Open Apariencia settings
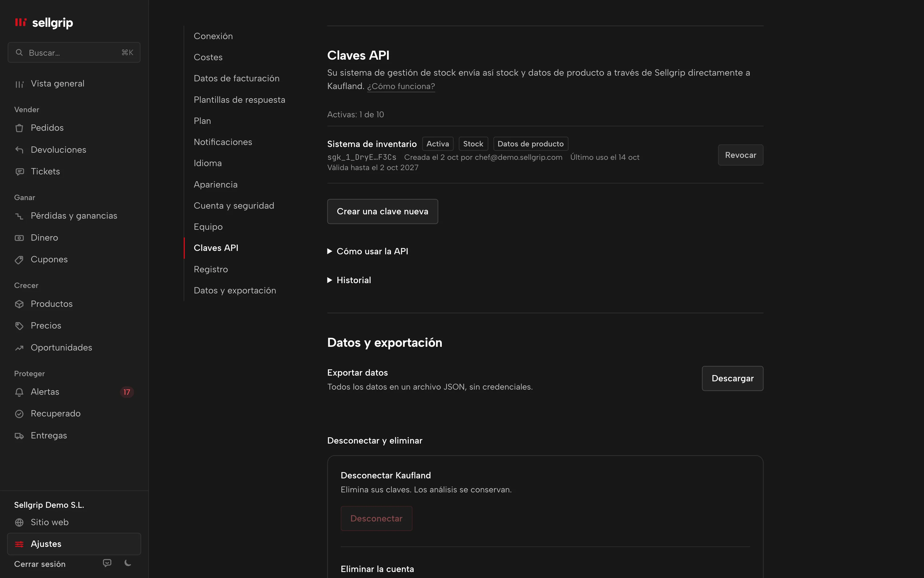 216,185
